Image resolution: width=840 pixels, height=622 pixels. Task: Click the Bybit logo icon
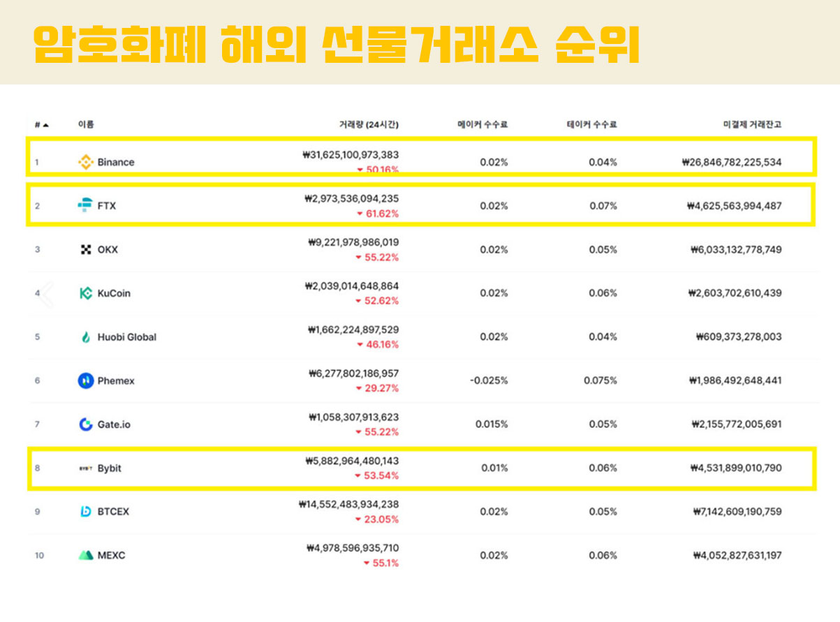[86, 468]
